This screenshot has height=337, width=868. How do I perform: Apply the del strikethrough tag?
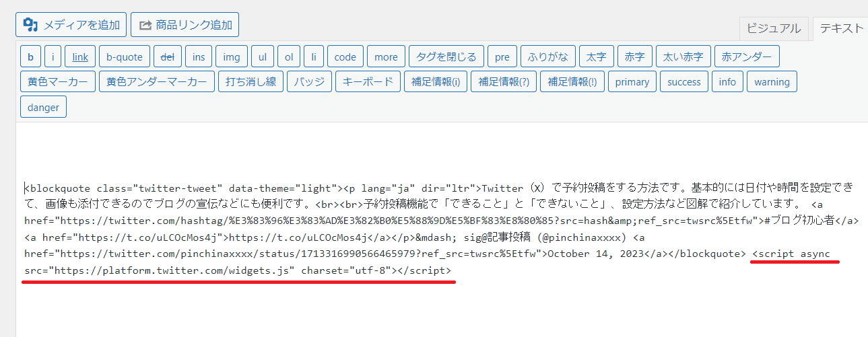coord(168,57)
